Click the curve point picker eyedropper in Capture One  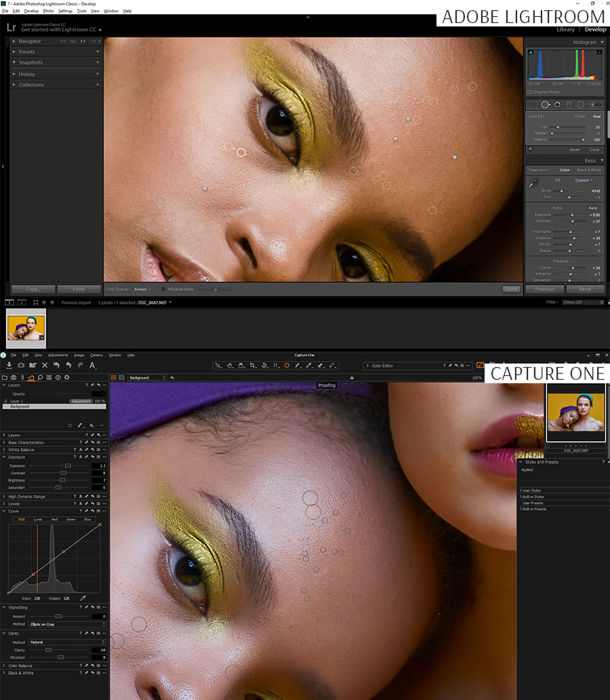pyautogui.click(x=83, y=598)
